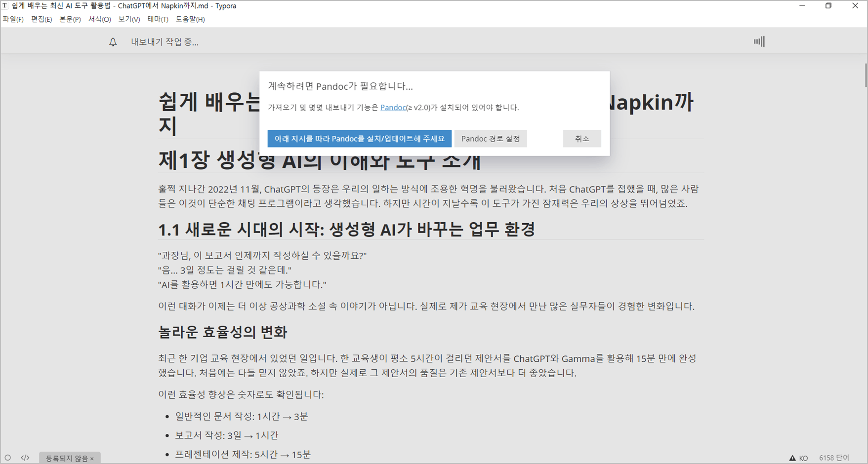Click the Pandoc 경로 설정 button
The width and height of the screenshot is (868, 464).
[x=491, y=139]
